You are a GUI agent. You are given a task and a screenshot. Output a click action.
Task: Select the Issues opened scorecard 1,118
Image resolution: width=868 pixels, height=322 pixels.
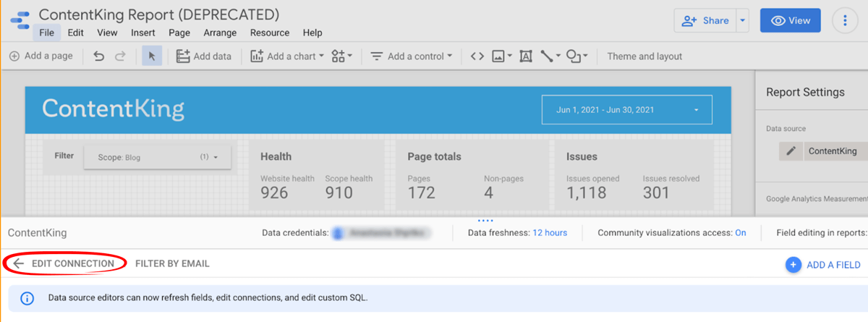[595, 187]
